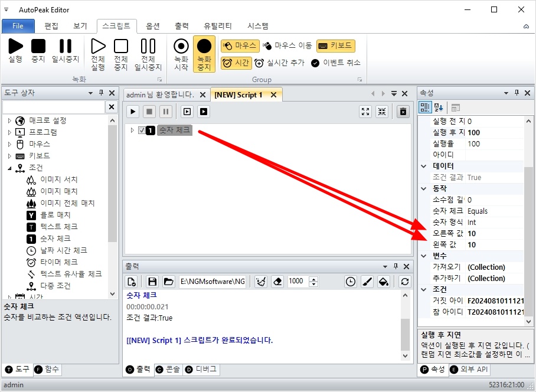Click the editor pause button

pyautogui.click(x=166, y=112)
